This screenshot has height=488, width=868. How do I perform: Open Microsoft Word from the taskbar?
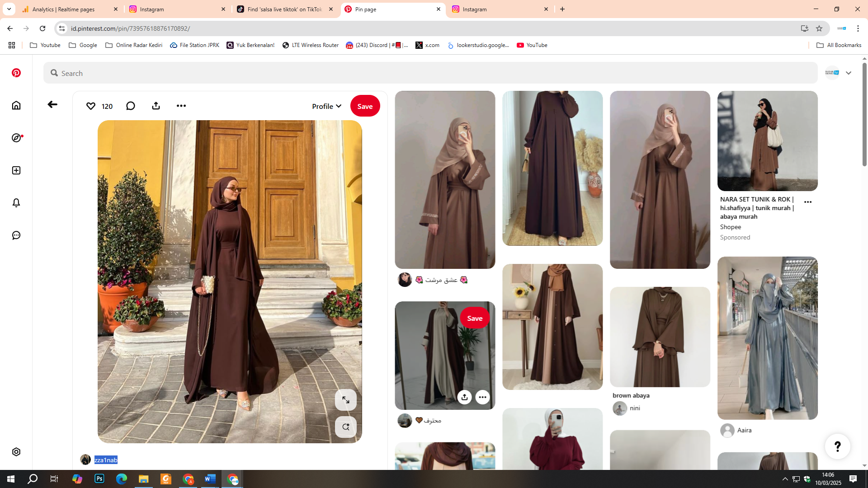(210, 479)
